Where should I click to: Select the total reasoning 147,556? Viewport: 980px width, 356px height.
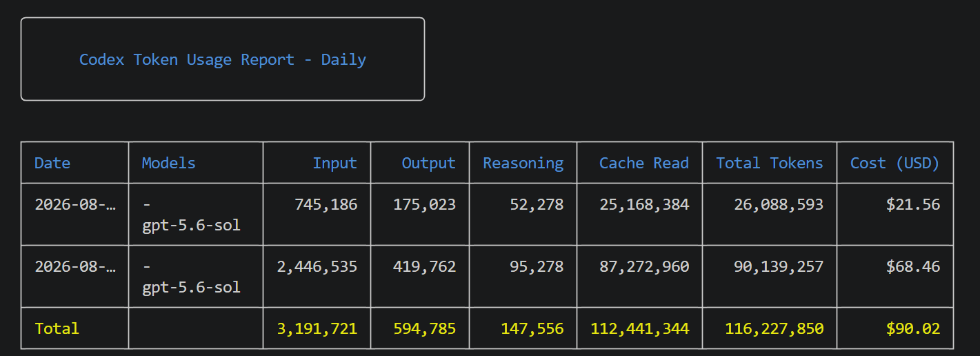pos(532,328)
